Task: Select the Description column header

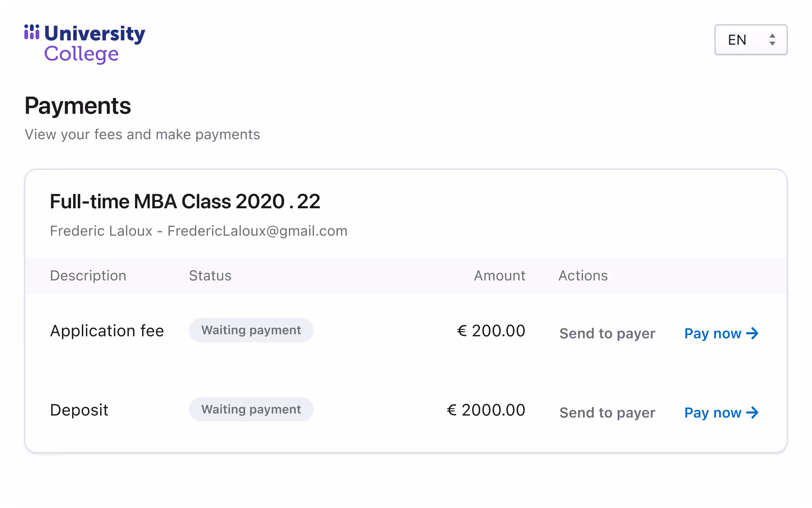Action: 88,276
